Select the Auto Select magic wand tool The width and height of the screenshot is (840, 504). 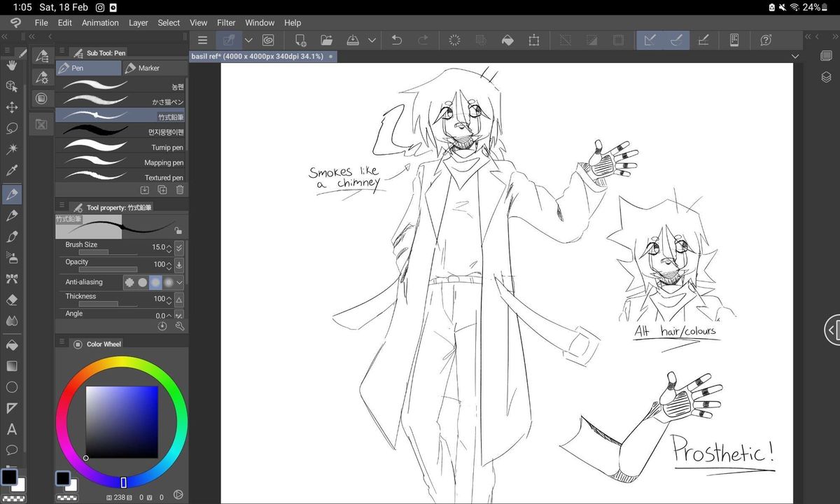[x=12, y=149]
